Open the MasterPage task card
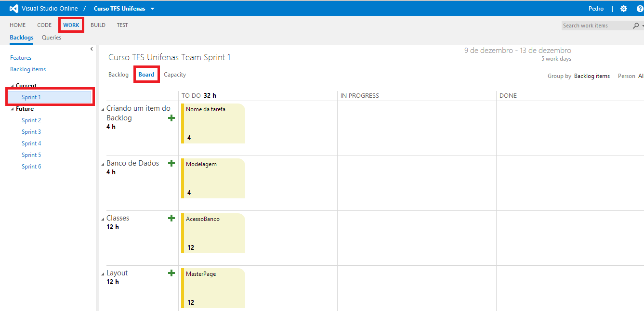 213,288
